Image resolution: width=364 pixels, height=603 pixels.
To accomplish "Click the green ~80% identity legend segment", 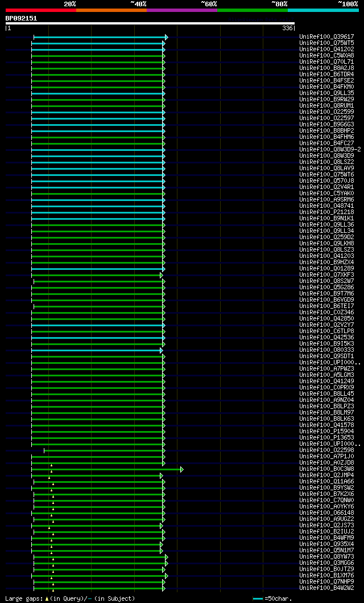I will 253,10.
